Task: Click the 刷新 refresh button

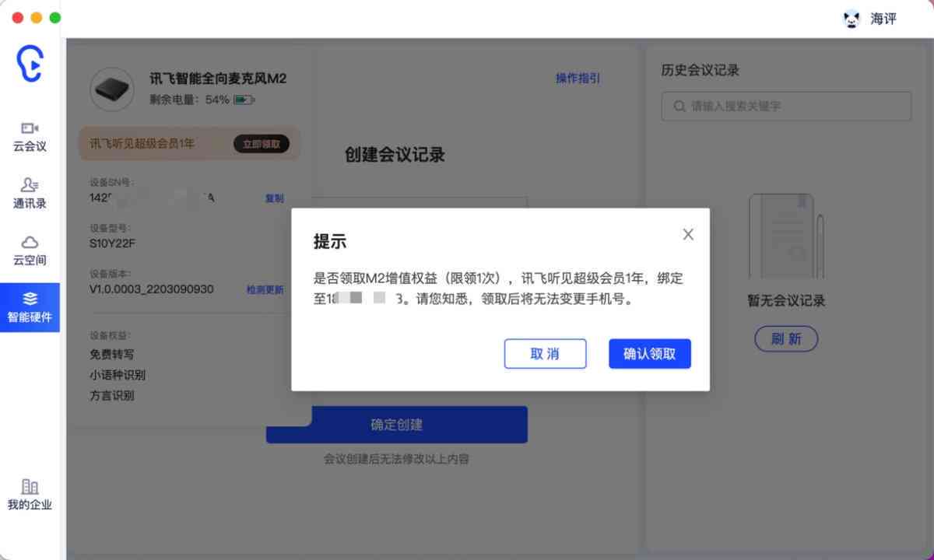Action: click(x=786, y=339)
